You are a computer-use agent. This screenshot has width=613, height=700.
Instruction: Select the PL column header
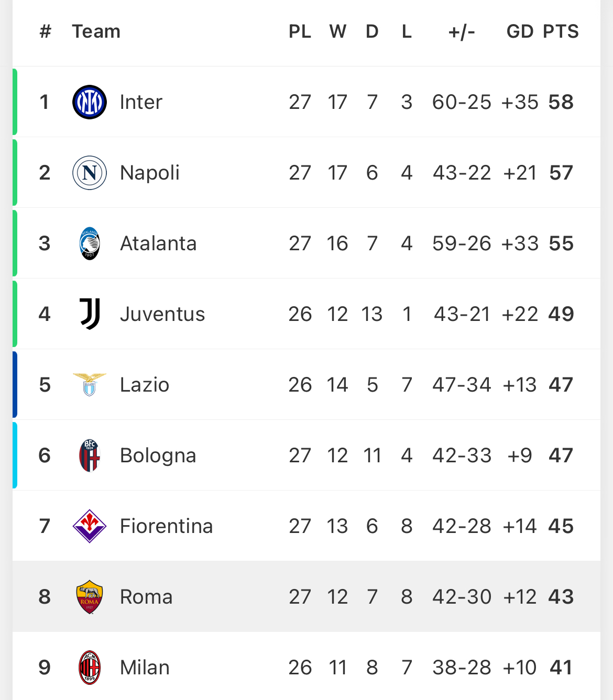pos(300,31)
